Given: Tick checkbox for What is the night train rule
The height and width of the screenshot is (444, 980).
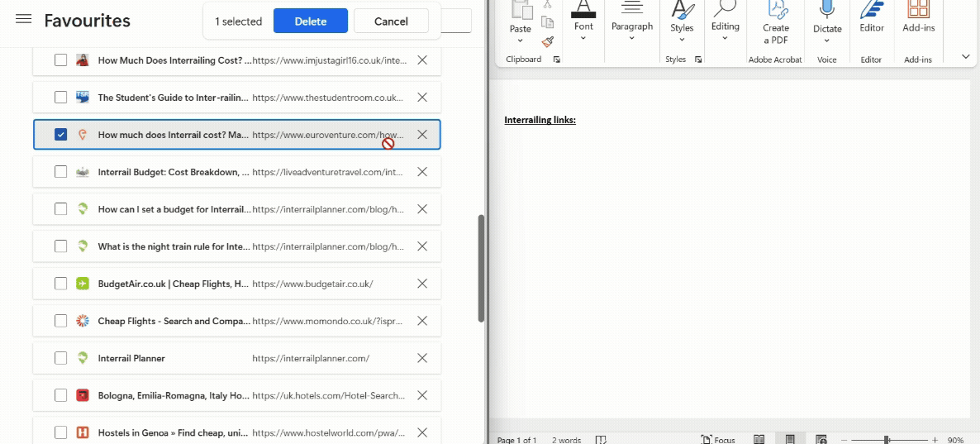Looking at the screenshot, I should click(60, 246).
